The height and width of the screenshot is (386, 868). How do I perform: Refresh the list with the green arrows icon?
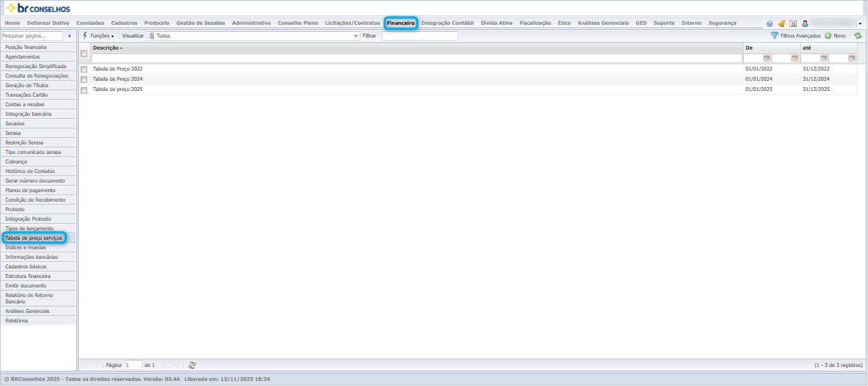[858, 36]
